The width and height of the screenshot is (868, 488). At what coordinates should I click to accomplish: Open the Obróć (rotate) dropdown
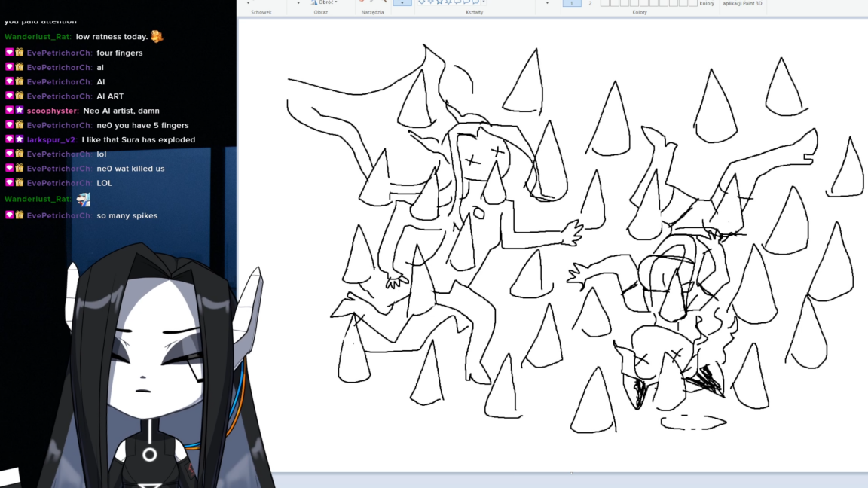(324, 2)
